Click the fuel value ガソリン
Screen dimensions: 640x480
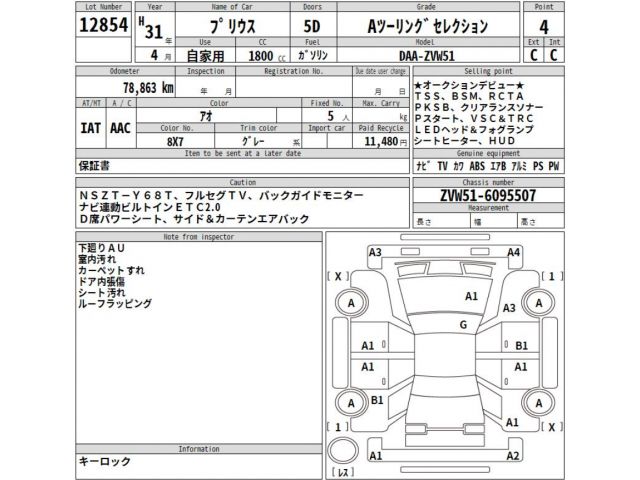(313, 55)
